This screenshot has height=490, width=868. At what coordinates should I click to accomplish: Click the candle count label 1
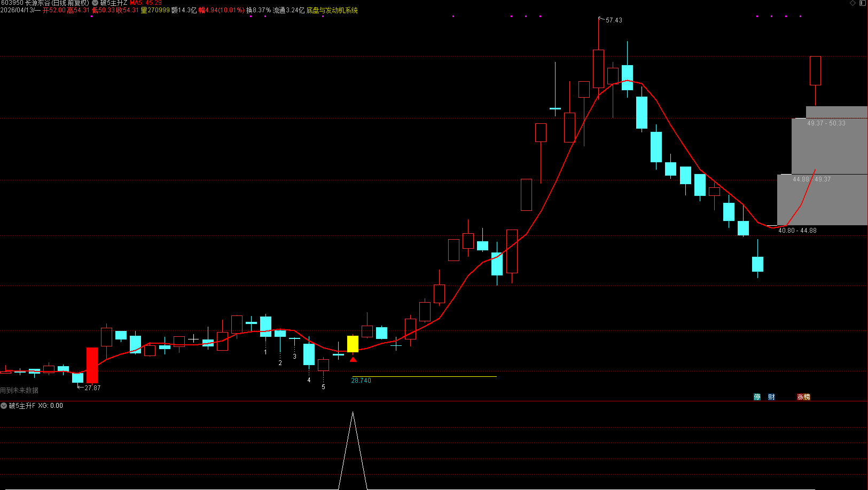point(265,352)
